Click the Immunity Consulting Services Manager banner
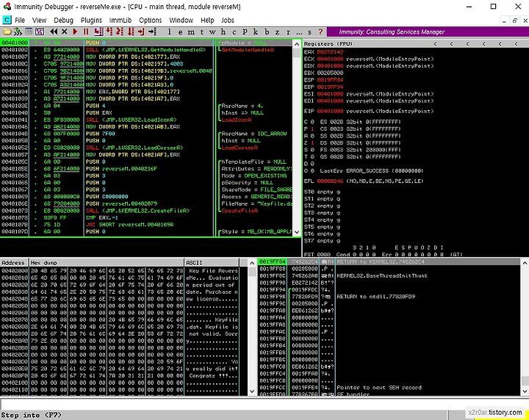 (428, 32)
